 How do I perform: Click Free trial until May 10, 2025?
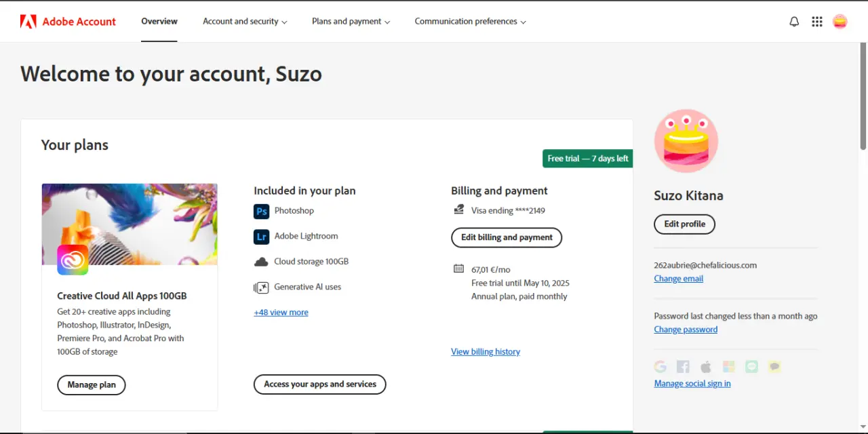click(x=520, y=283)
